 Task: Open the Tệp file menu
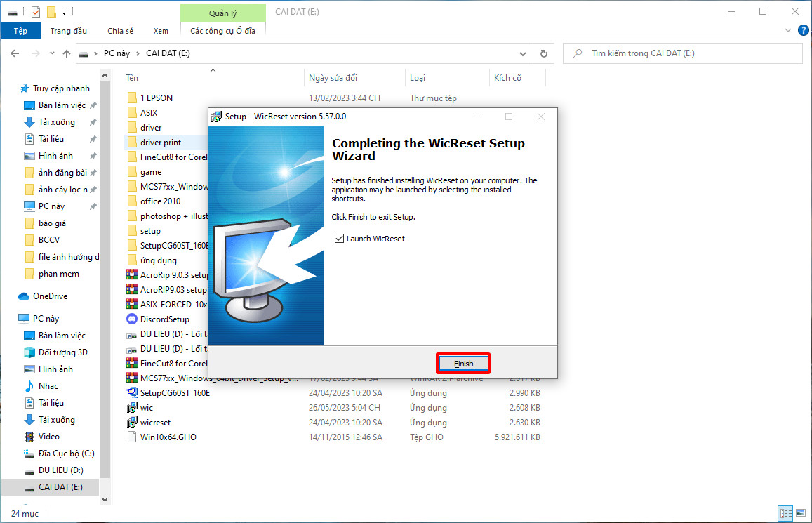point(21,31)
